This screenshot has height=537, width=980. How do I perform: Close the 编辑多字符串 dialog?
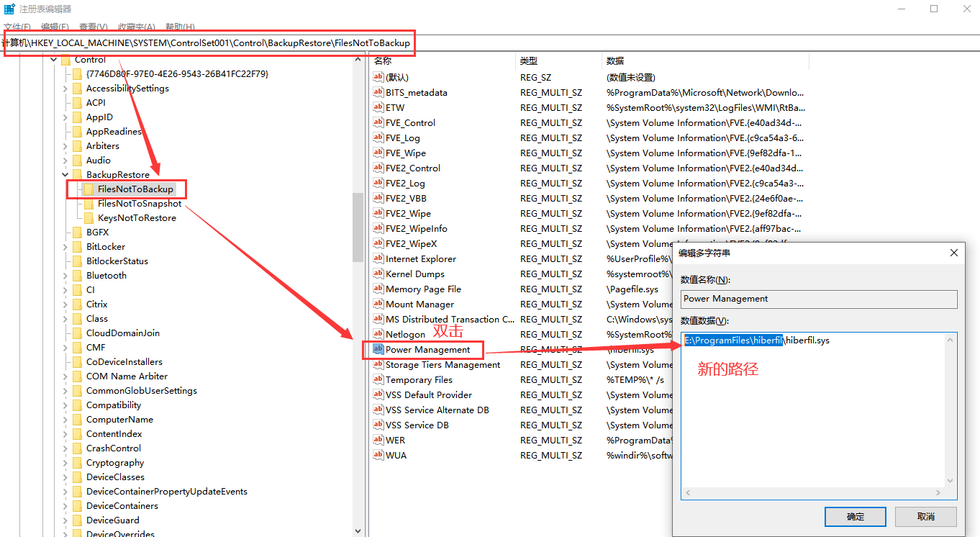tap(954, 253)
